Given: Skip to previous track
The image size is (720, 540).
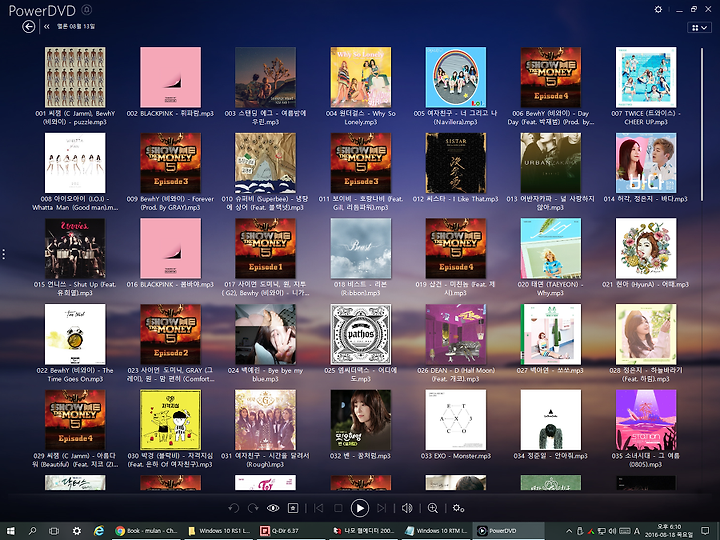Looking at the screenshot, I should pos(318,508).
